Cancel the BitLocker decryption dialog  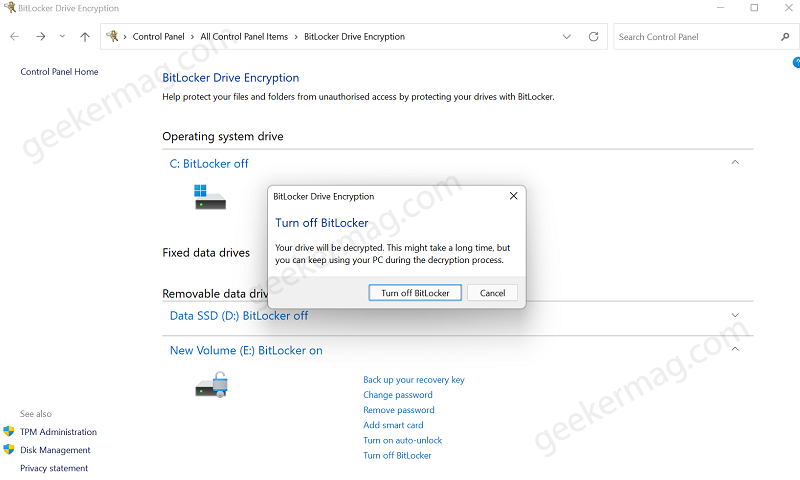pos(492,293)
